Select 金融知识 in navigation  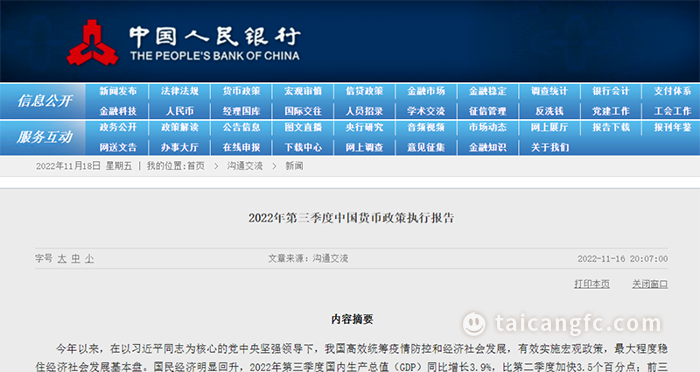488,147
